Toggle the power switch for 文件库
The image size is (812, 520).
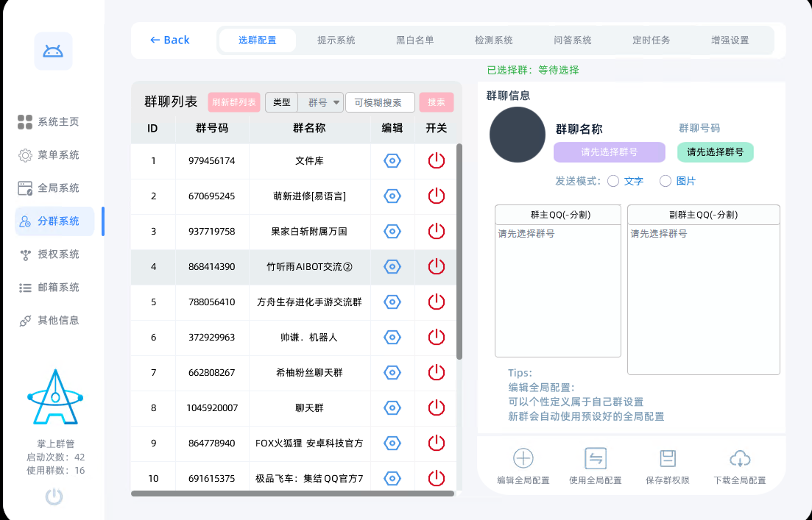click(436, 160)
